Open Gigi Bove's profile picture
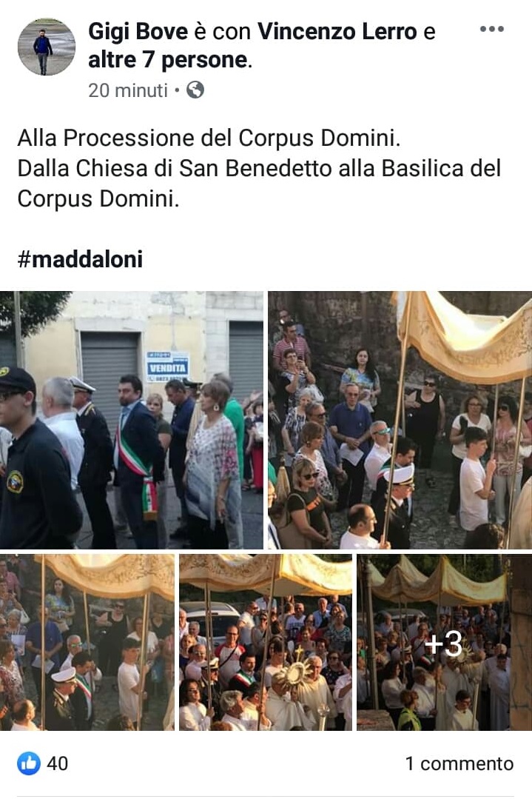This screenshot has height=799, width=532. tap(47, 47)
